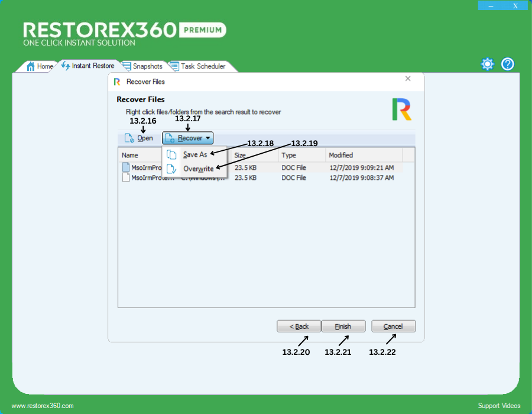Select the first MsoIrmProt file icon

[x=126, y=167]
